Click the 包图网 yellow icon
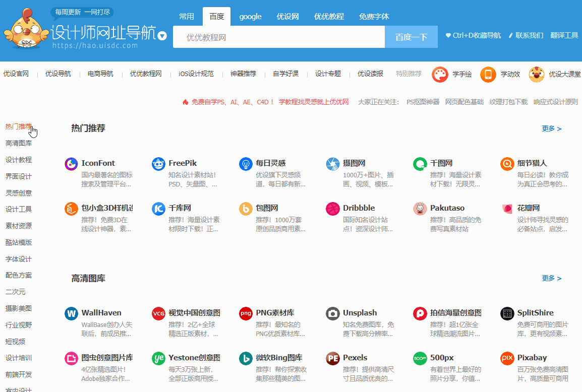Image resolution: width=582 pixels, height=392 pixels. pos(246,209)
